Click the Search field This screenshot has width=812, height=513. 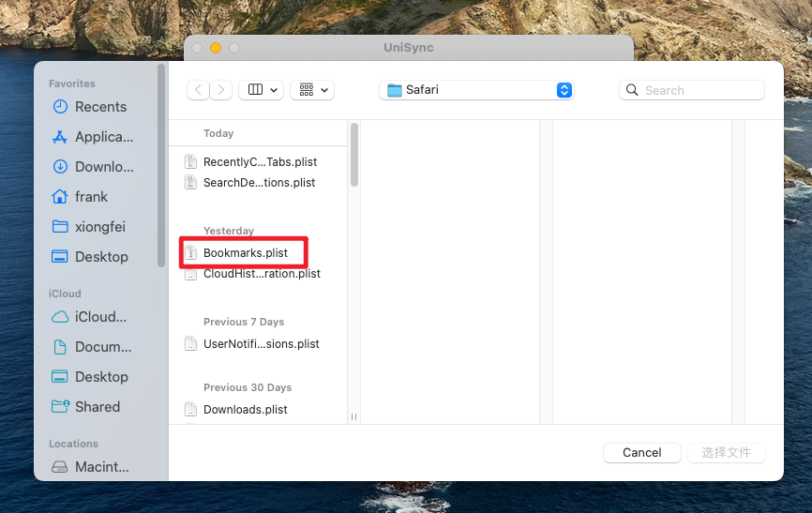point(692,90)
